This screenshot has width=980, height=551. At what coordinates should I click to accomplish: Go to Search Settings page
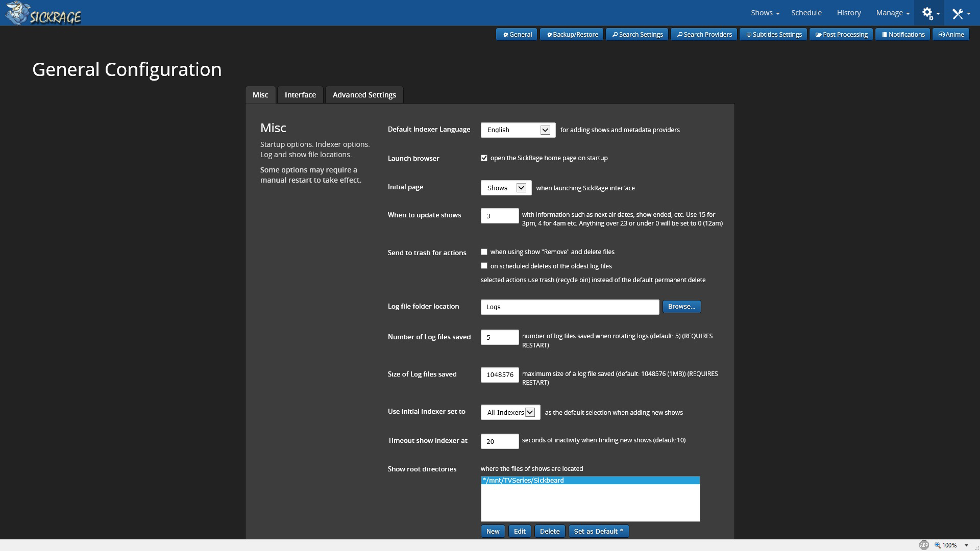pyautogui.click(x=636, y=35)
